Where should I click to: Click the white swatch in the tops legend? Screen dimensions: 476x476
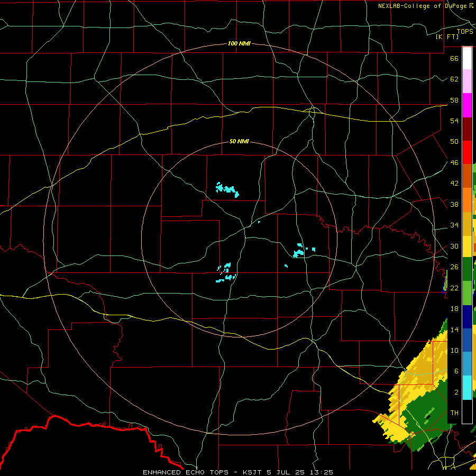[x=467, y=58]
